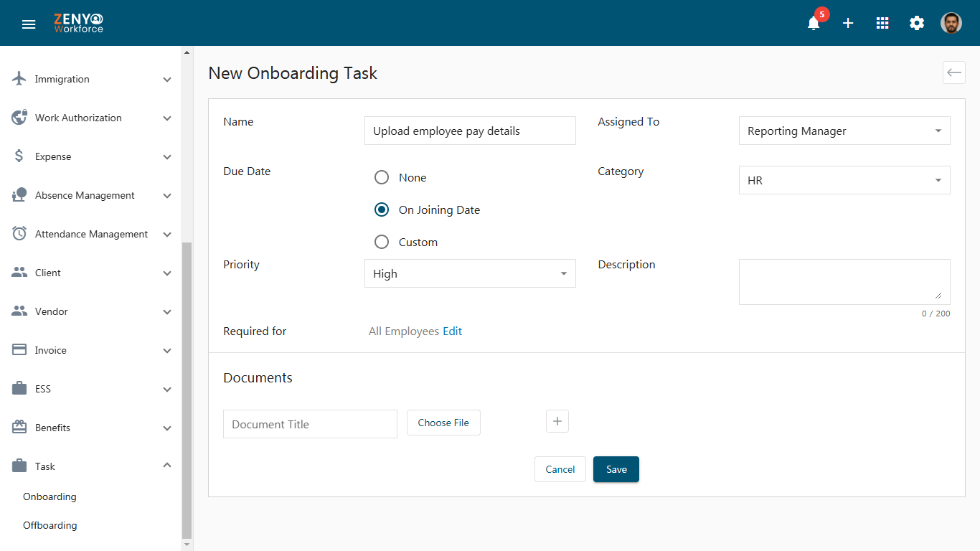Click the sidebar scroll up arrow
This screenshot has height=551, width=980.
point(187,52)
